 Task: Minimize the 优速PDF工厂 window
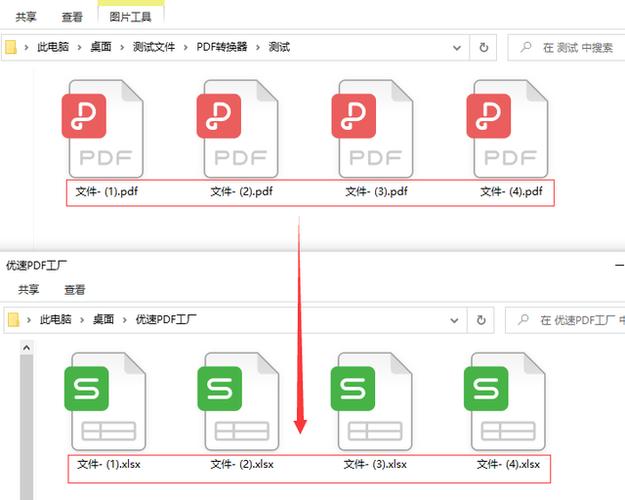point(620,265)
